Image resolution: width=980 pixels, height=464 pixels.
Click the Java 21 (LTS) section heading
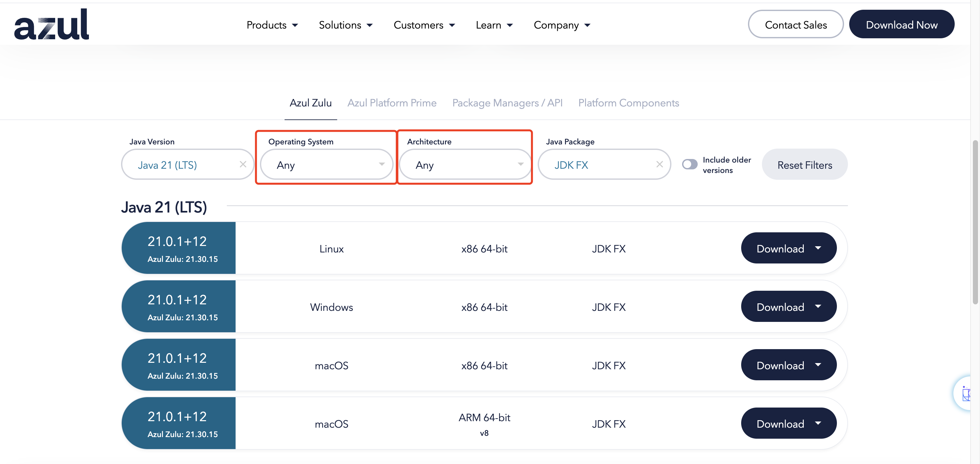coord(164,207)
